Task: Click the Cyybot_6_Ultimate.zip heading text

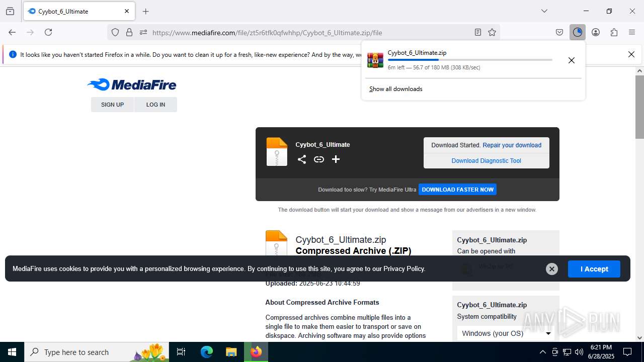Action: [x=341, y=240]
